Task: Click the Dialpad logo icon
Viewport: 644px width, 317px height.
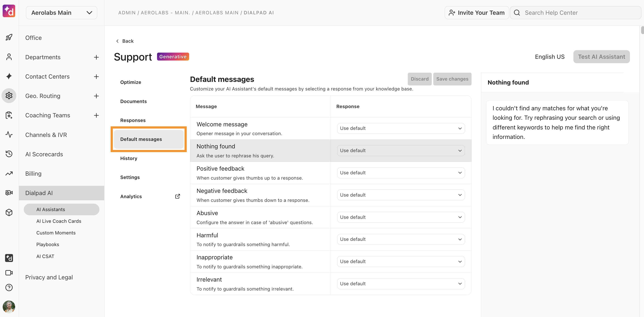Action: pos(9,11)
